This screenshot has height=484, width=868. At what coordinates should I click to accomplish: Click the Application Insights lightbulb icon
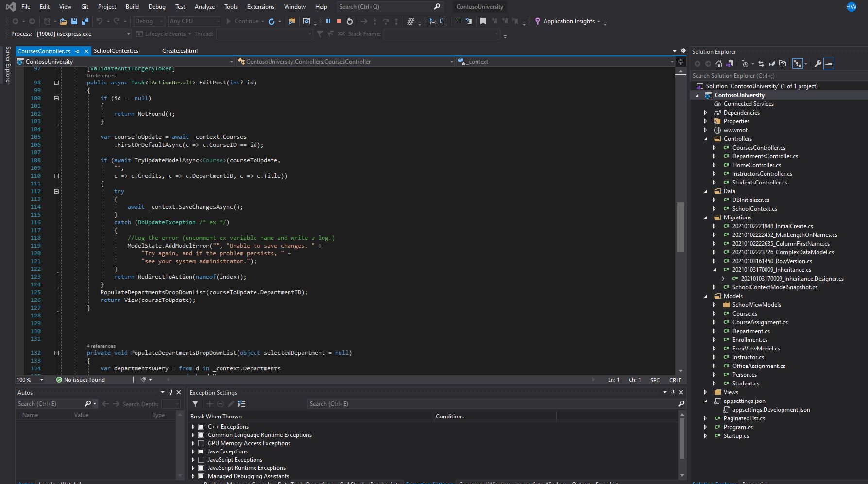tap(537, 21)
